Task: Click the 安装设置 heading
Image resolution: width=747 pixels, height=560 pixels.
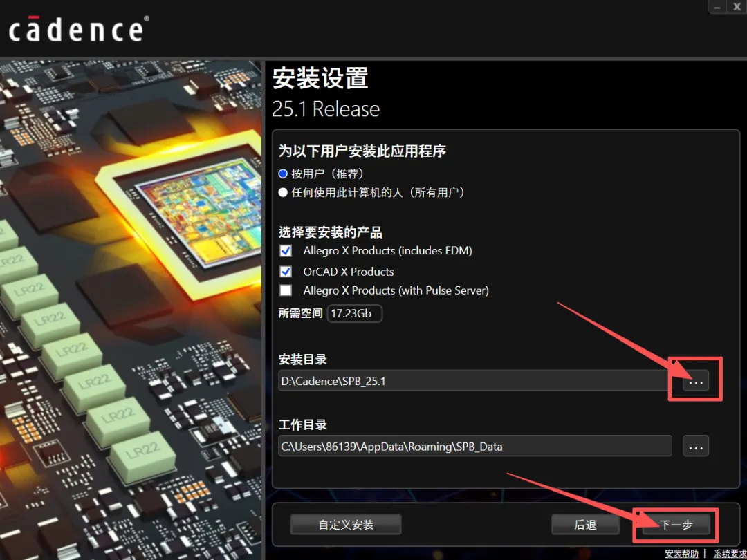Action: click(x=320, y=78)
